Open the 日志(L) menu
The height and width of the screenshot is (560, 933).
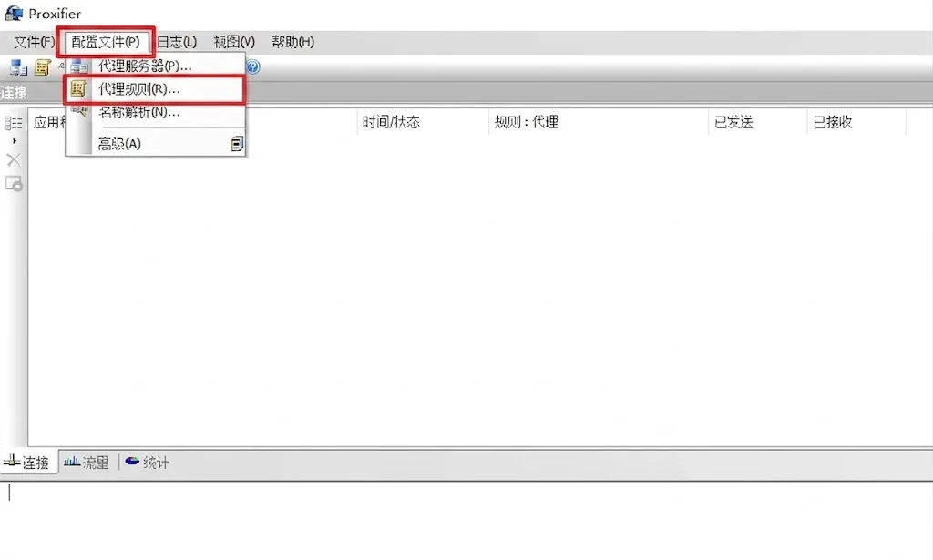coord(177,42)
